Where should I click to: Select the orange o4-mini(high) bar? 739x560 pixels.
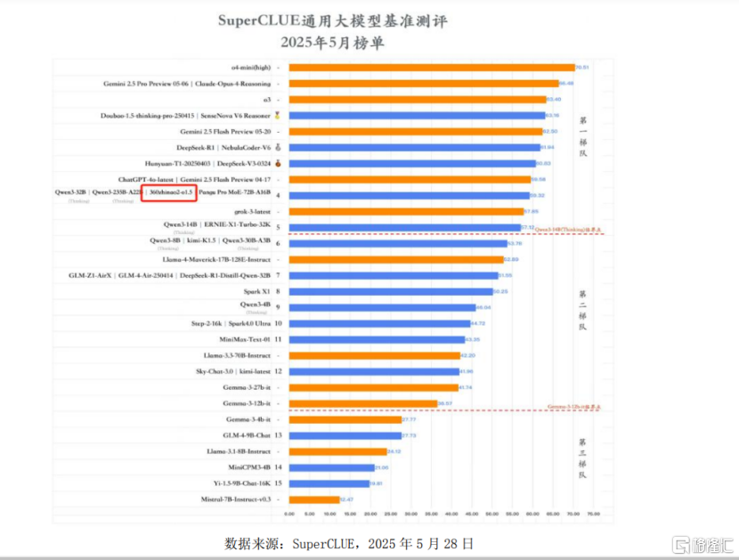pos(432,67)
